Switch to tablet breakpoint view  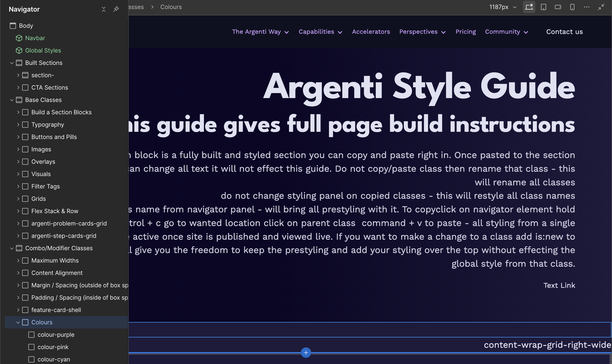point(544,7)
